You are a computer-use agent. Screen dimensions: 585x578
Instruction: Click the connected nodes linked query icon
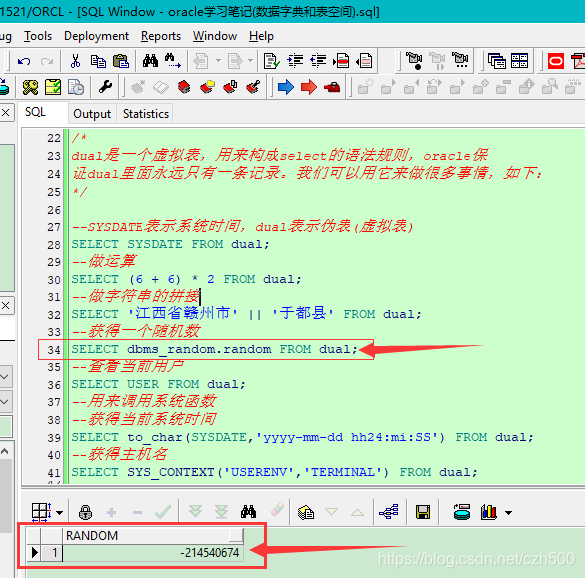[389, 512]
